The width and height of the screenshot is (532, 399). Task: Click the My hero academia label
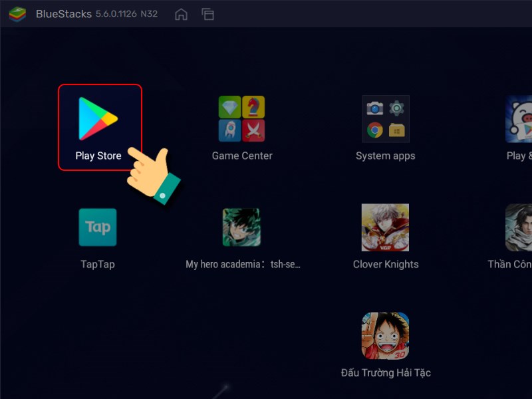pyautogui.click(x=243, y=264)
